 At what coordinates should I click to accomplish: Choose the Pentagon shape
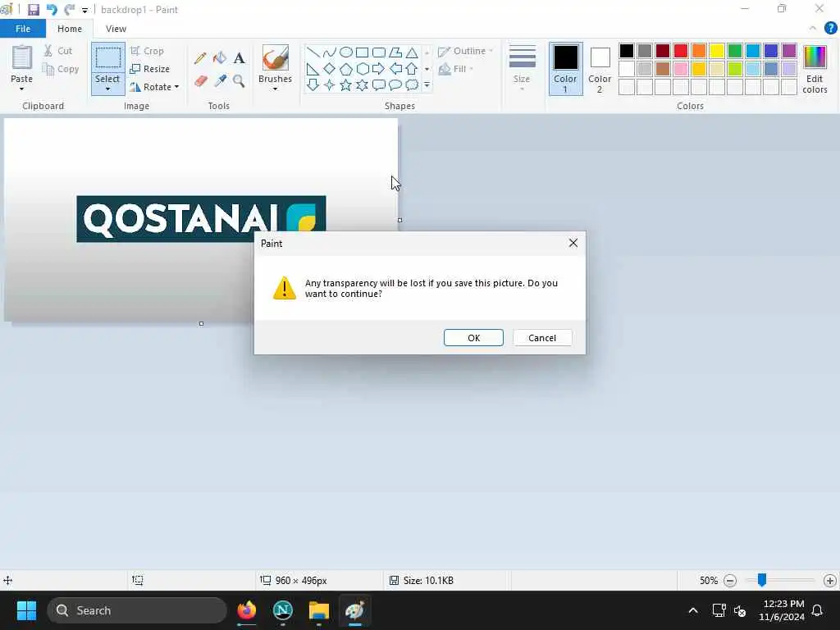point(346,69)
